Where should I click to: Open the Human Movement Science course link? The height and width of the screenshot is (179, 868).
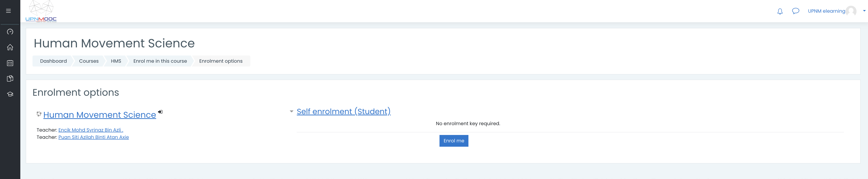[x=99, y=115]
